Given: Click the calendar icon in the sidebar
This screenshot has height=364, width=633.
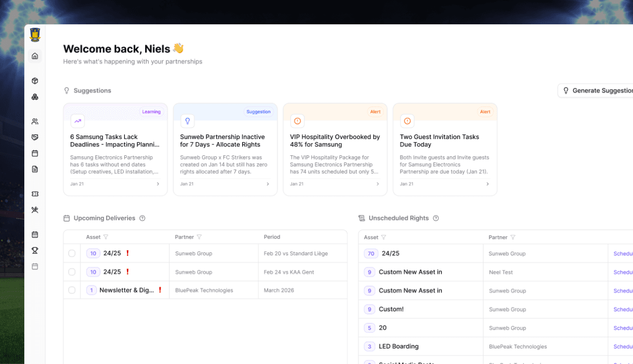Looking at the screenshot, I should (x=34, y=153).
